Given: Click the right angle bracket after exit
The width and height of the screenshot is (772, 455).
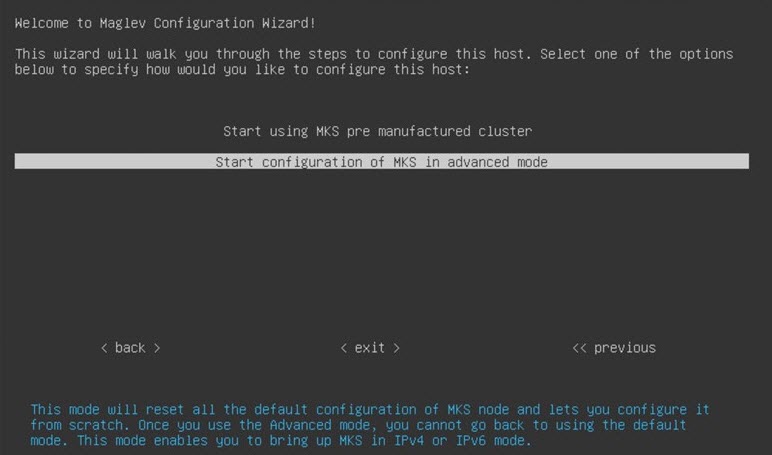Looking at the screenshot, I should click(396, 348).
